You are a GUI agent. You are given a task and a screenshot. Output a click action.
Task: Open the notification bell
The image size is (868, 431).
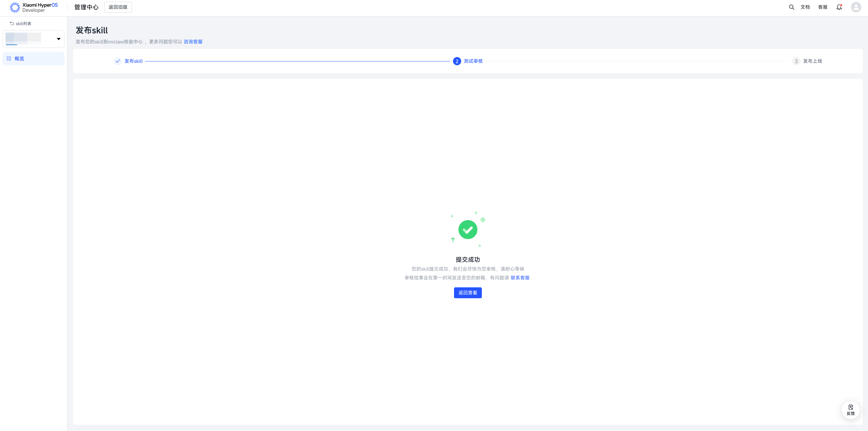pyautogui.click(x=839, y=7)
